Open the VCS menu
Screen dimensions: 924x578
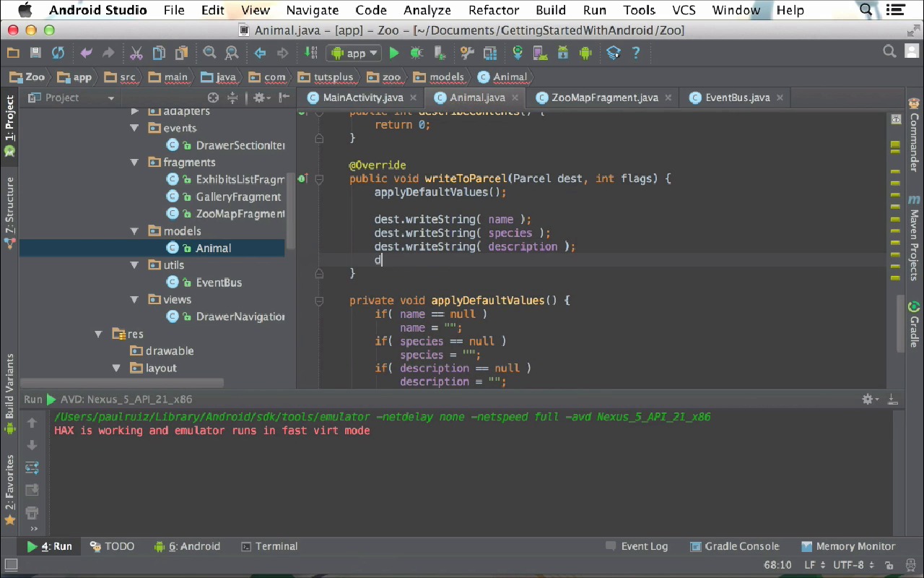pos(684,10)
